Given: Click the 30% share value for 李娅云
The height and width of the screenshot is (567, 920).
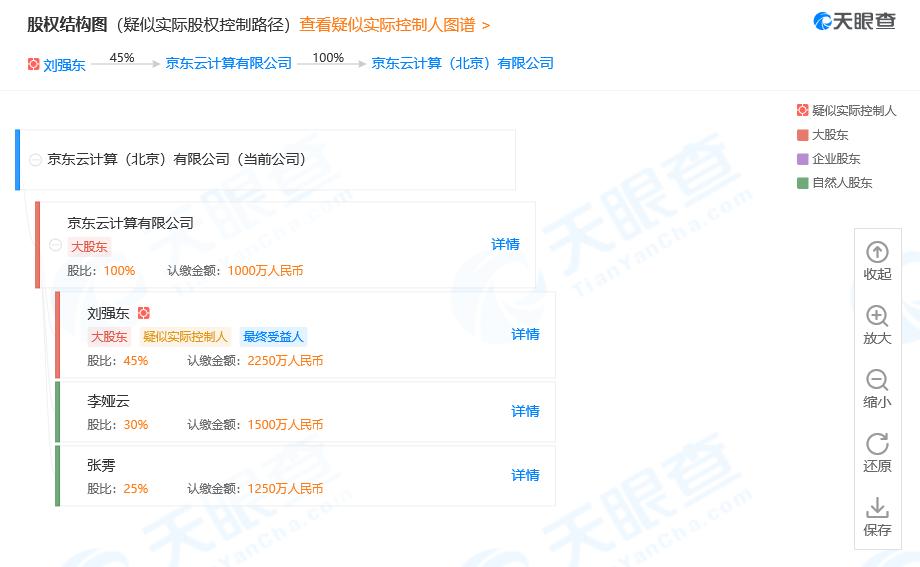Looking at the screenshot, I should [x=136, y=425].
